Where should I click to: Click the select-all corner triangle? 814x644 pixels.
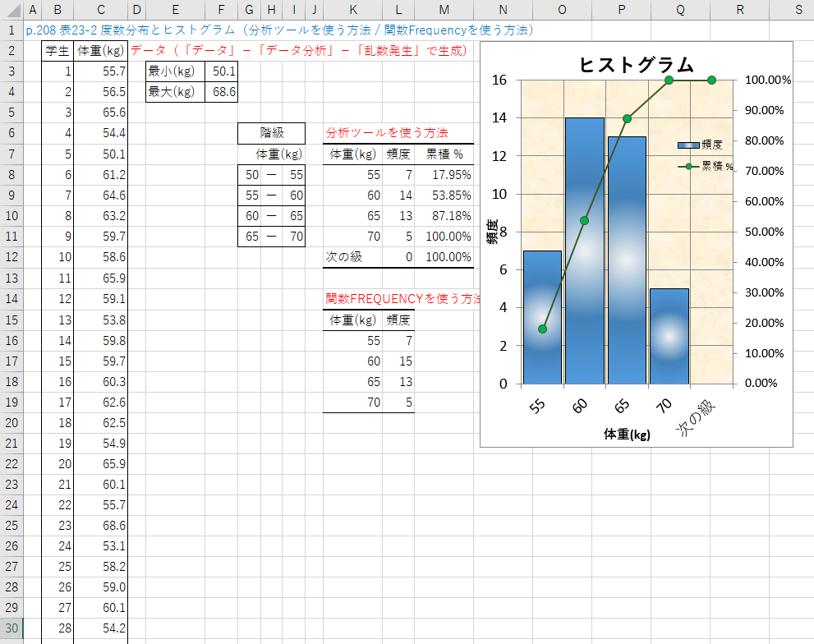11,9
